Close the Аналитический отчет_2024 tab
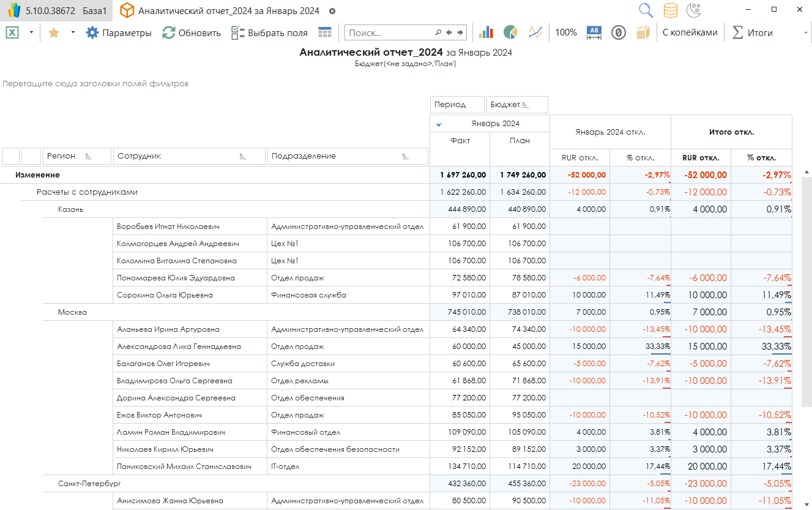The image size is (812, 510). 332,11
